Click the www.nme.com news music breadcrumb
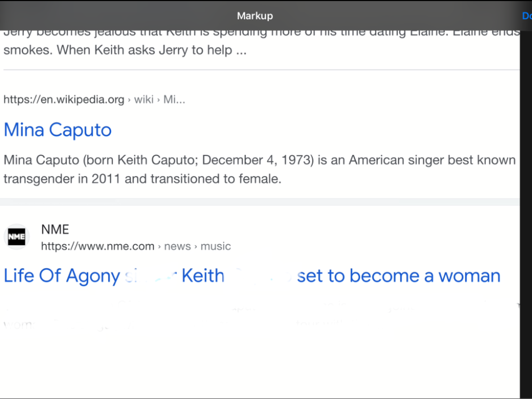Screen dimensions: 532x399 point(136,246)
